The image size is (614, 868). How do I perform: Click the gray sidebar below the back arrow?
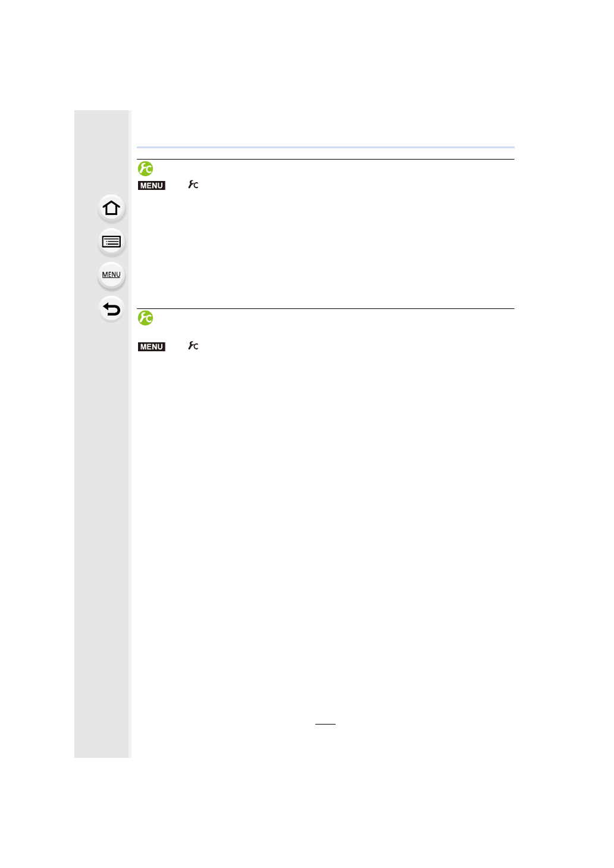[102, 536]
